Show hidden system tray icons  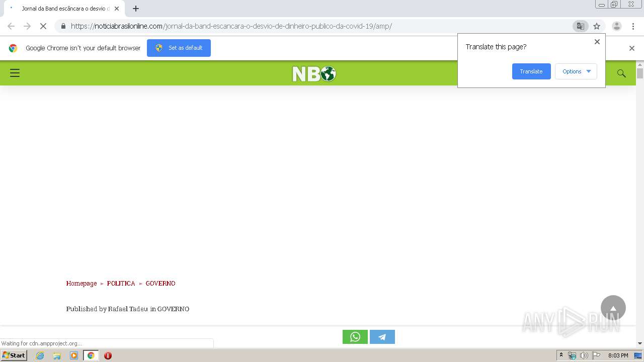[x=561, y=355]
